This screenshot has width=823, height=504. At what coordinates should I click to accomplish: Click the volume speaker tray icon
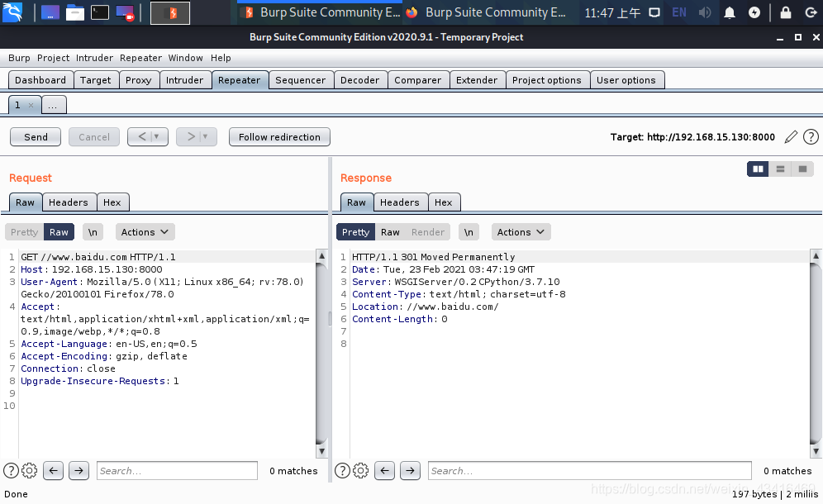pyautogui.click(x=704, y=12)
